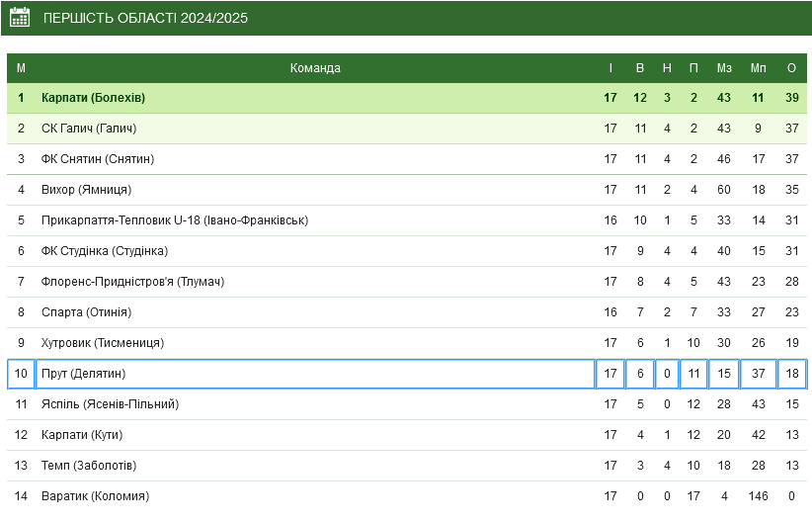Click ФК Студінка (Студінка) in the table
This screenshot has height=523, width=812.
[105, 251]
